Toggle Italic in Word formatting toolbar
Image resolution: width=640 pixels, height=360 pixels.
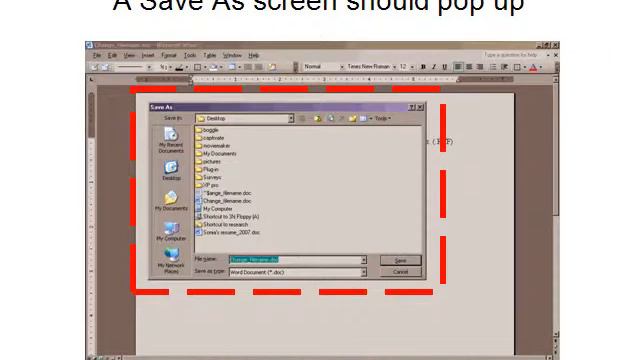[434, 67]
